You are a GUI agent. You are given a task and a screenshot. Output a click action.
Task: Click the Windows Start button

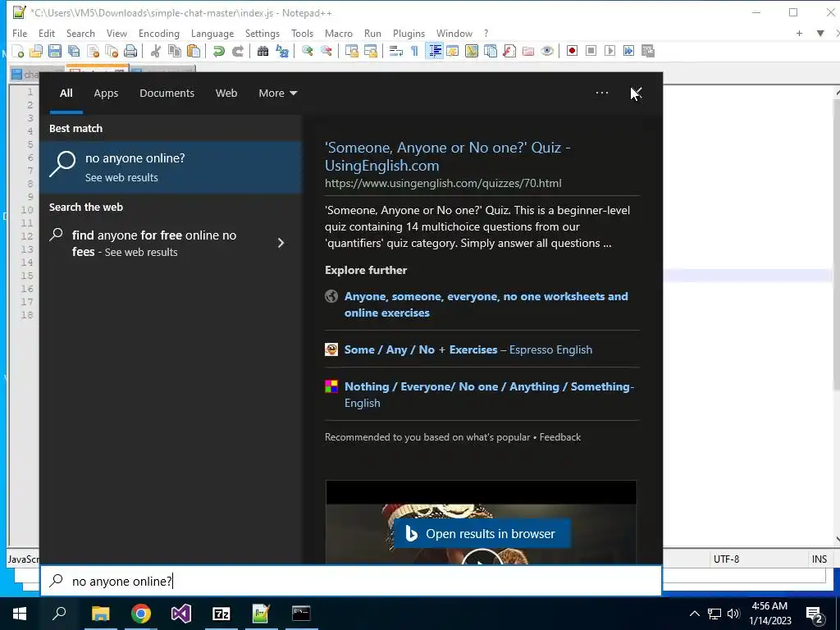coord(20,614)
